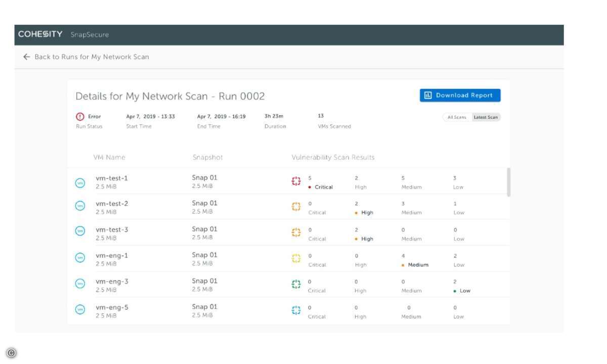This screenshot has height=364, width=607.
Task: Click the vertical scrollbar of the VM list
Action: [x=508, y=182]
